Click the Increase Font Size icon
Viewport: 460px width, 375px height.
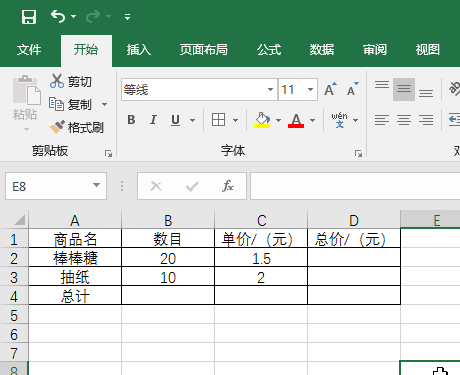click(x=330, y=89)
